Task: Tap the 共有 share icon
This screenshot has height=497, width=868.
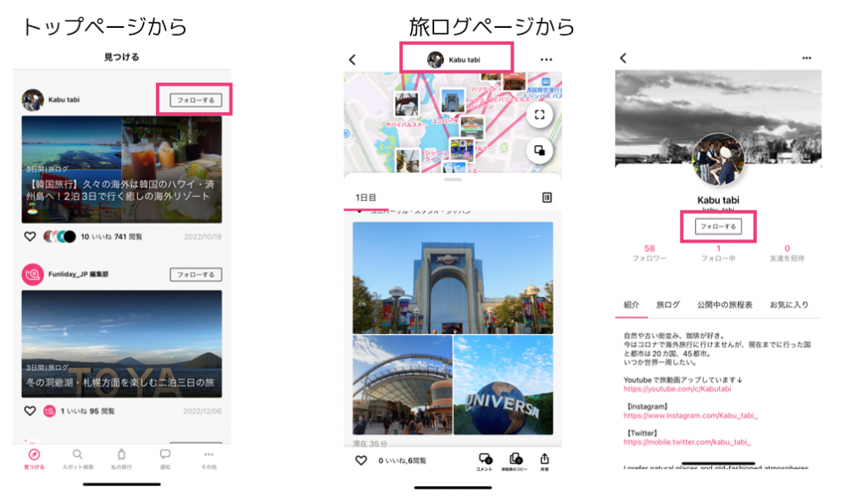Action: coord(545,460)
